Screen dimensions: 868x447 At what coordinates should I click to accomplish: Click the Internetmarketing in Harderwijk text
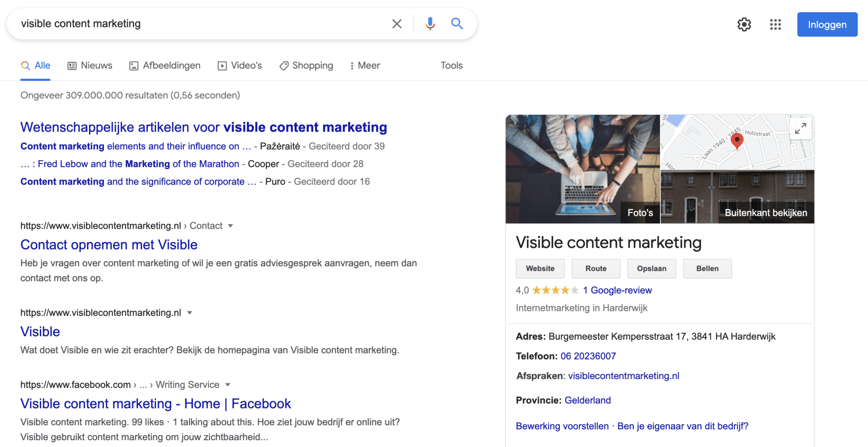(581, 308)
